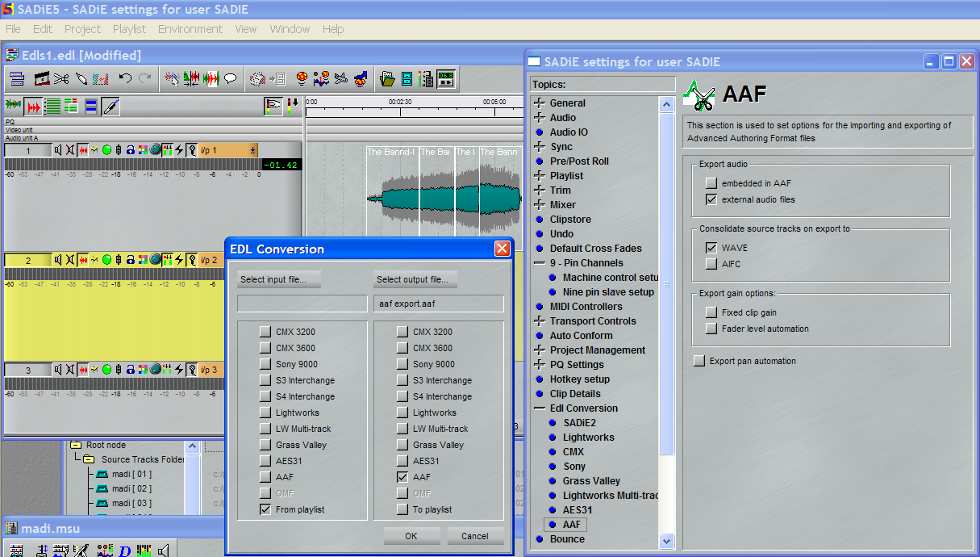The image size is (980, 557).
Task: Click the speaker icon in madi.msu toolbar
Action: [x=164, y=551]
